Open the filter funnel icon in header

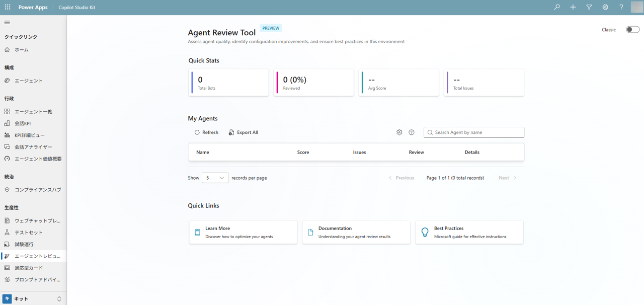click(x=589, y=7)
